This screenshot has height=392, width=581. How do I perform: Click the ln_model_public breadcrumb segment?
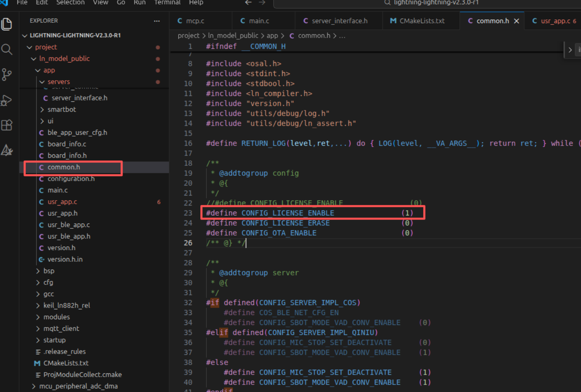click(233, 36)
